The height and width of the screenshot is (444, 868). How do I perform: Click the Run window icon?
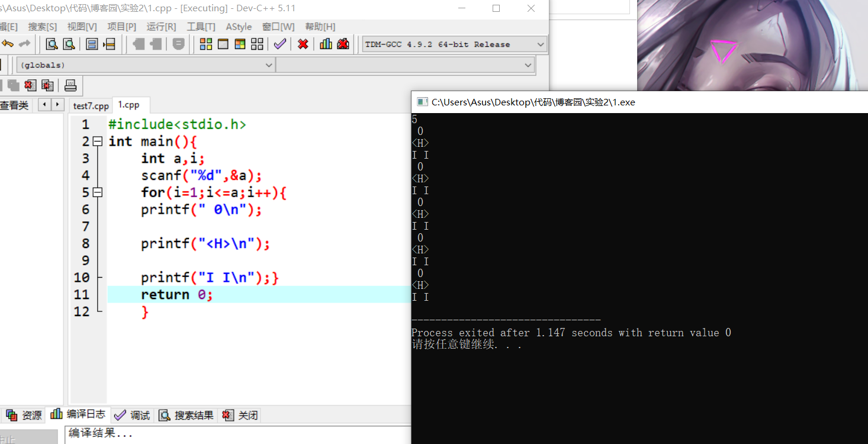click(223, 44)
